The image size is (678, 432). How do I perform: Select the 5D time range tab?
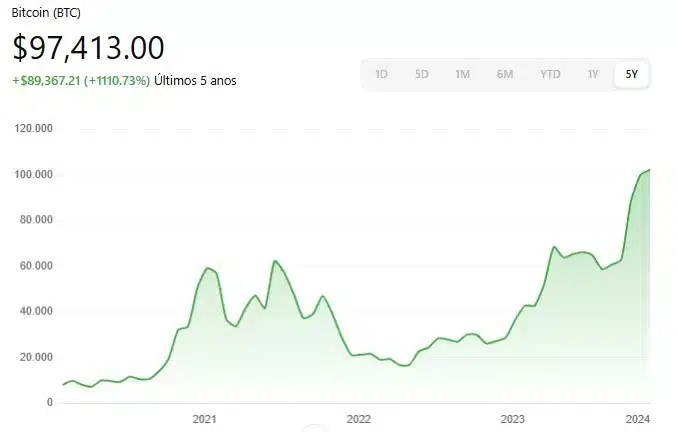tap(422, 74)
